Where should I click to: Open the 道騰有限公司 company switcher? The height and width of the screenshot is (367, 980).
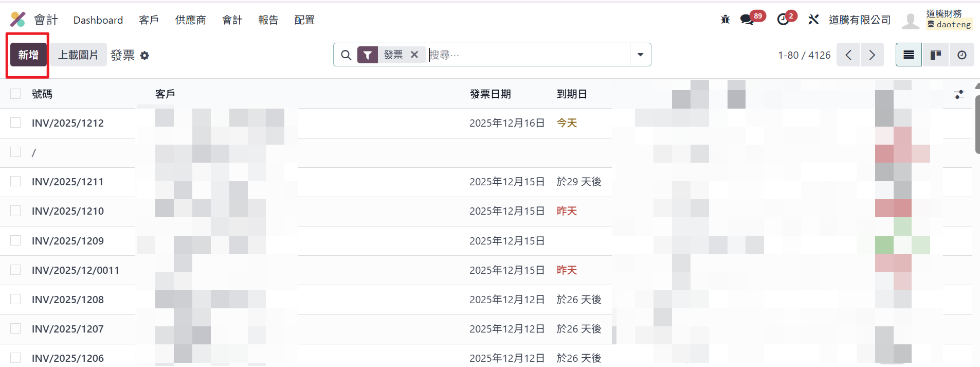[x=860, y=20]
